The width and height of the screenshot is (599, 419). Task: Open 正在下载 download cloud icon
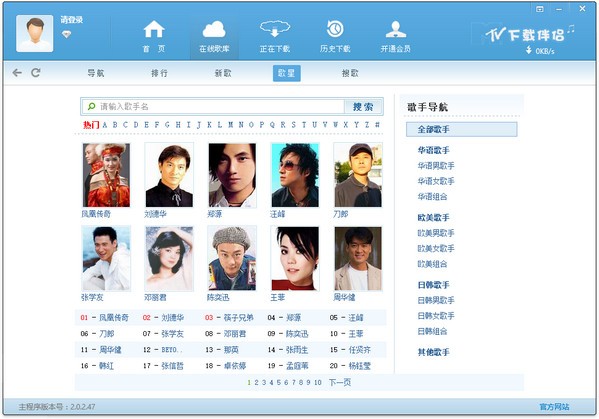click(275, 29)
